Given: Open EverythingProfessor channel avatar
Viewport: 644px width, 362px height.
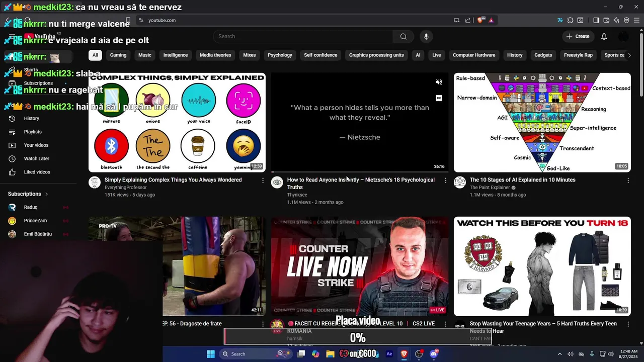Looking at the screenshot, I should coord(95,183).
